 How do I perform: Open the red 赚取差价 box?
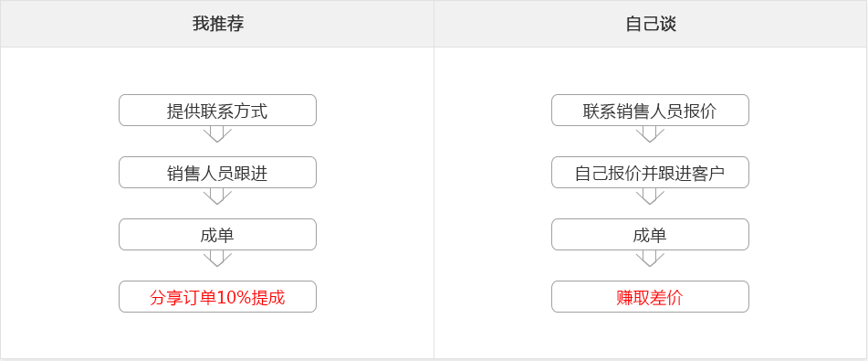point(650,297)
